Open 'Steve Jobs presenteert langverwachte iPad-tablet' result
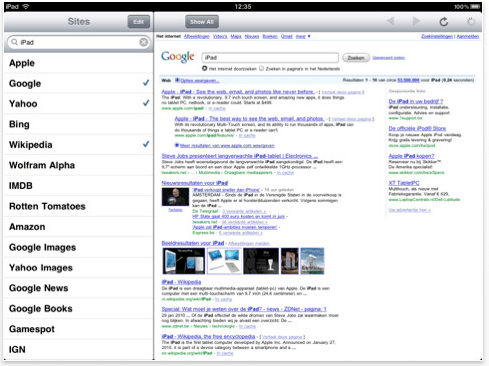The image size is (489, 366). click(240, 156)
